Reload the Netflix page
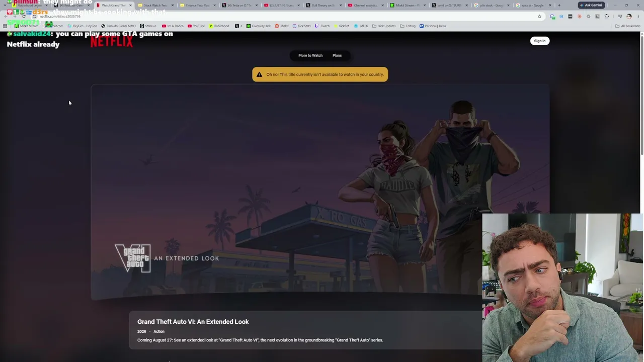Image resolution: width=644 pixels, height=362 pixels. click(x=24, y=16)
